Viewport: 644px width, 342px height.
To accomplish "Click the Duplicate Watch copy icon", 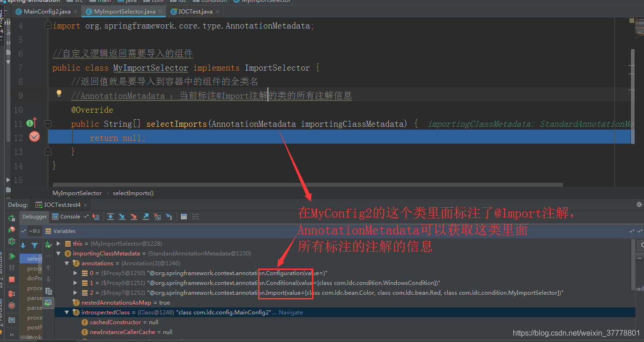I will [x=48, y=291].
